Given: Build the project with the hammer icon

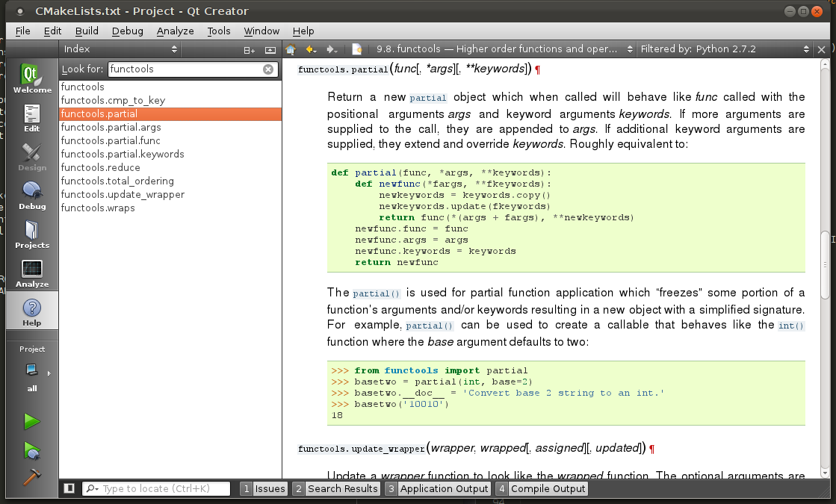Looking at the screenshot, I should click(31, 477).
